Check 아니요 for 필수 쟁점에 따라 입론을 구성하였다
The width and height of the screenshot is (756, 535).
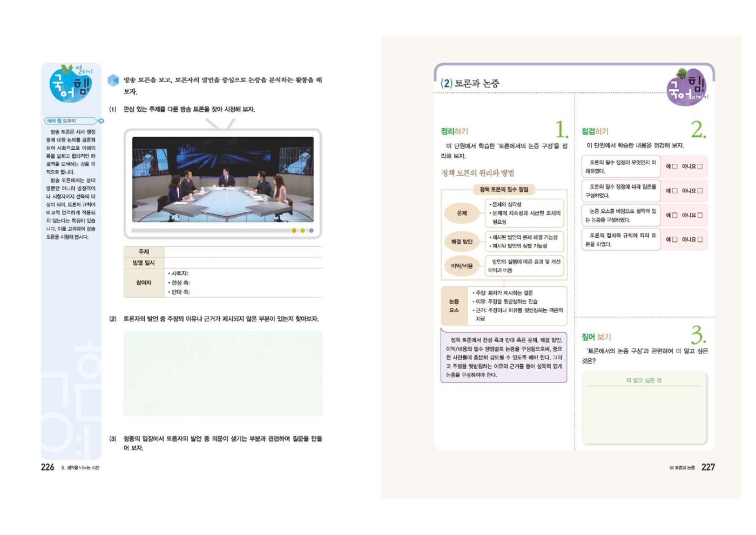[x=700, y=191]
